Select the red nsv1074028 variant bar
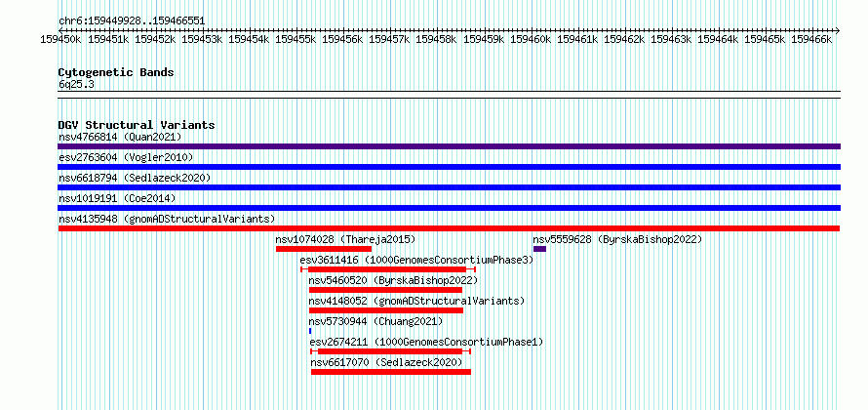 [x=323, y=249]
